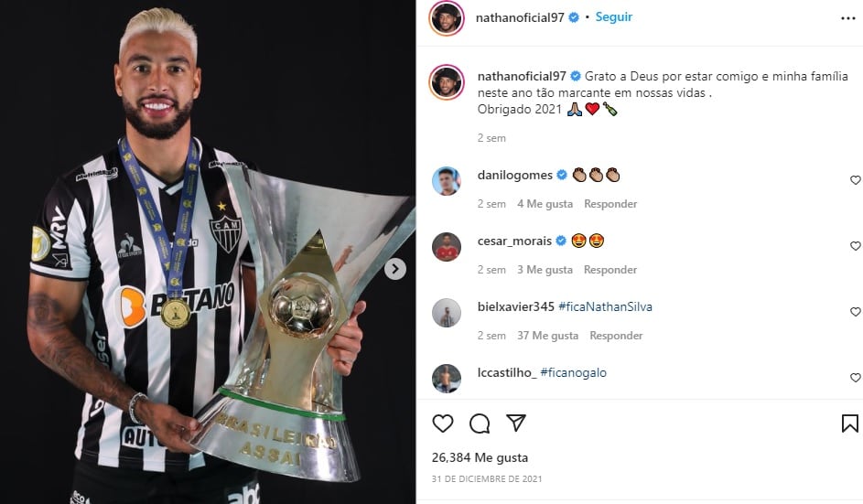Advance to next photo with arrow
This screenshot has width=863, height=504.
click(395, 269)
